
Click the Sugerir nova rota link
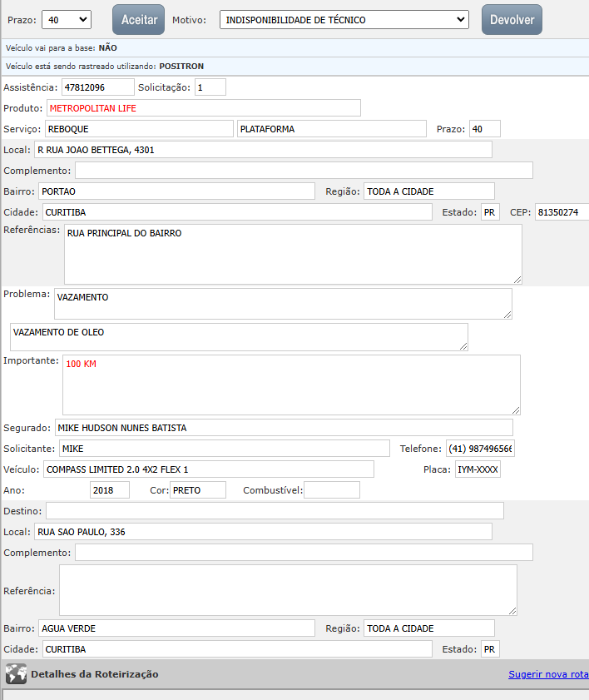[x=548, y=674]
